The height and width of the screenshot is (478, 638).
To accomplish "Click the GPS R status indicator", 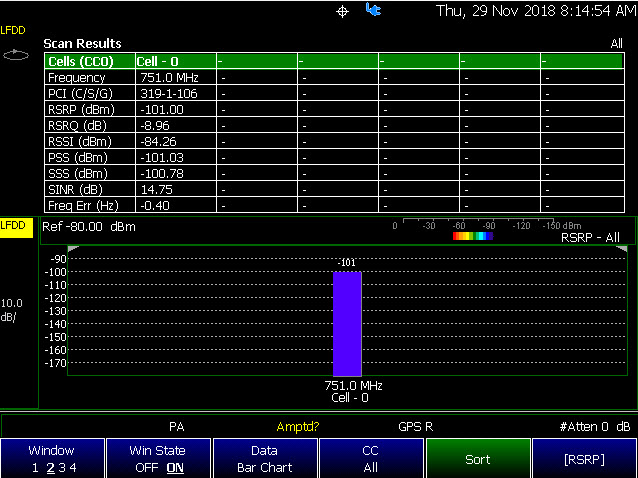I will tap(415, 427).
